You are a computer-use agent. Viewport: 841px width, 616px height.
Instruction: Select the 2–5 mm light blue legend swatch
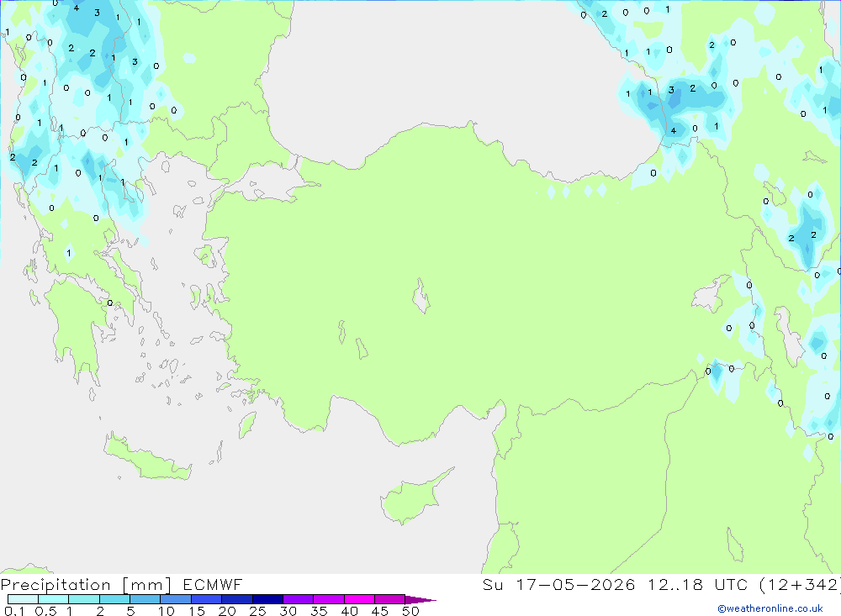pyautogui.click(x=114, y=599)
